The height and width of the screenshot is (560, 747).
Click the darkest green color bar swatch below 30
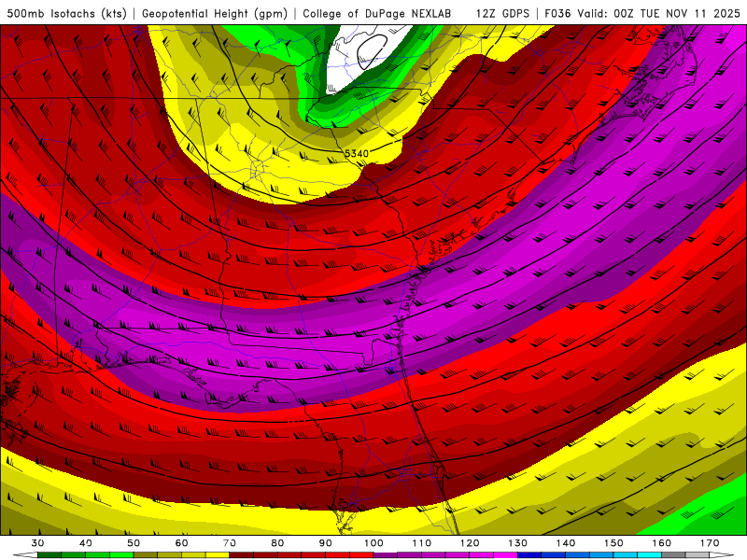(x=49, y=555)
